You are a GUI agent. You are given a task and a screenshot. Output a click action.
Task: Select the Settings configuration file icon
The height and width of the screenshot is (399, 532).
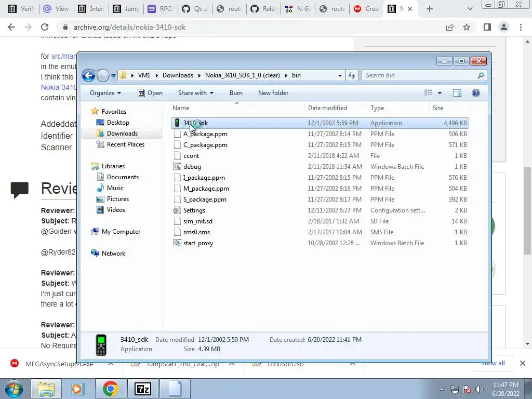click(177, 210)
